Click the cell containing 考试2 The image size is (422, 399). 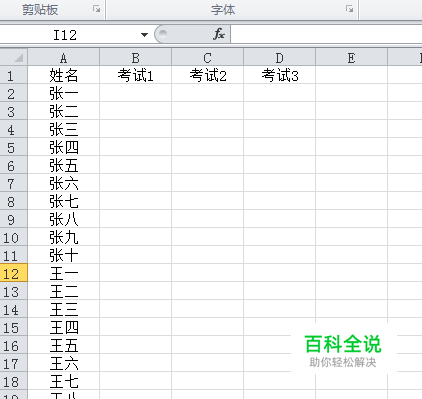207,75
